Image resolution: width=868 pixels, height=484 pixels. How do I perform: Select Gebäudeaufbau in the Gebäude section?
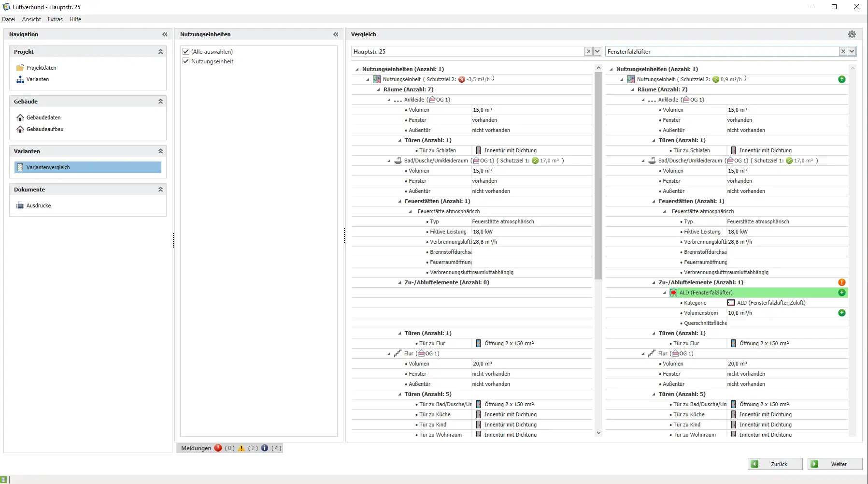[44, 129]
